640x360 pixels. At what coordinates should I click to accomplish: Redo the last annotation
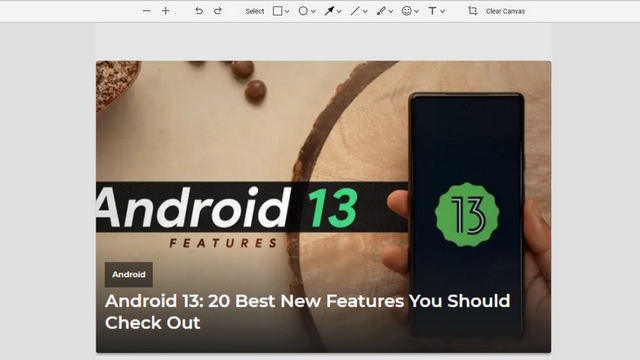pos(218,11)
